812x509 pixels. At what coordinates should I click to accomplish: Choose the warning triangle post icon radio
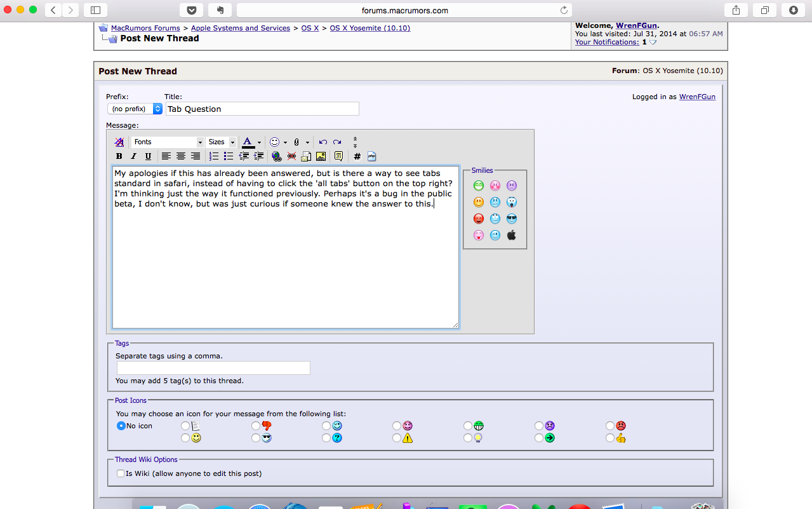(x=397, y=438)
